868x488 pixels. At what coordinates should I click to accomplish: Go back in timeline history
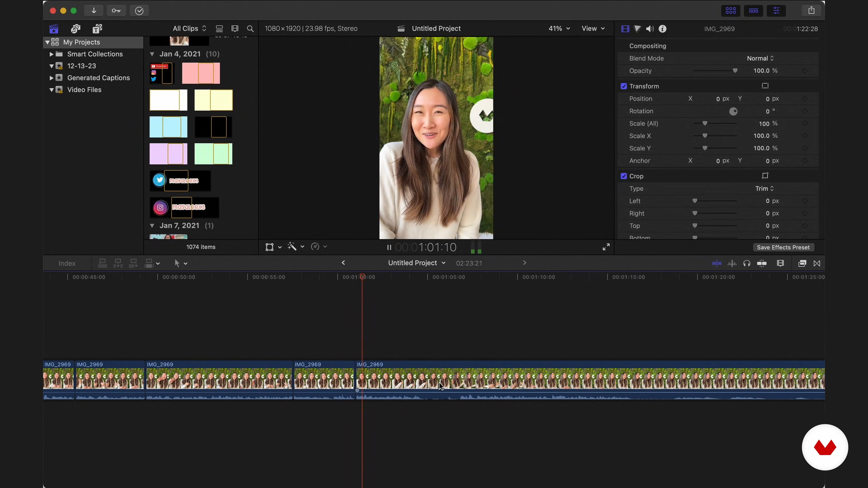point(343,263)
